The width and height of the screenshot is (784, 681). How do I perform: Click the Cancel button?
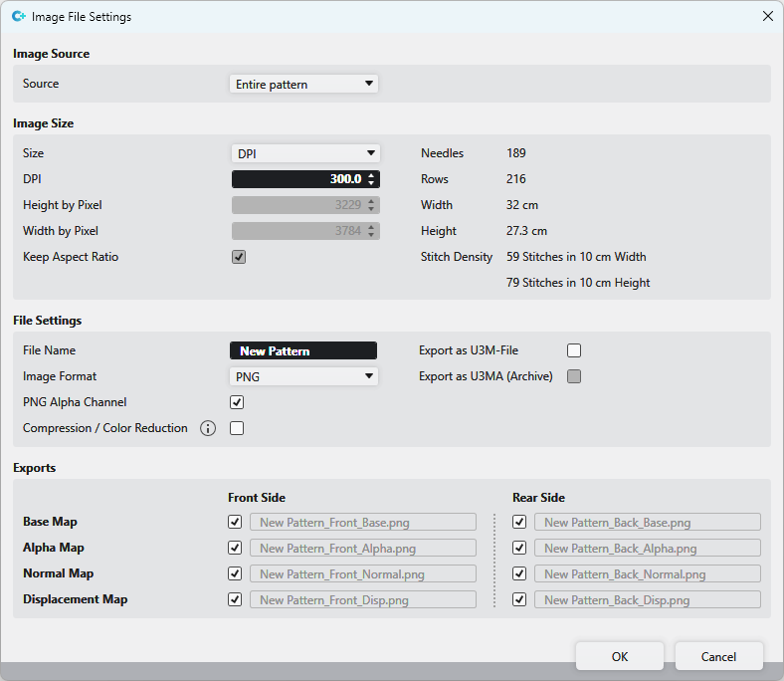718,657
